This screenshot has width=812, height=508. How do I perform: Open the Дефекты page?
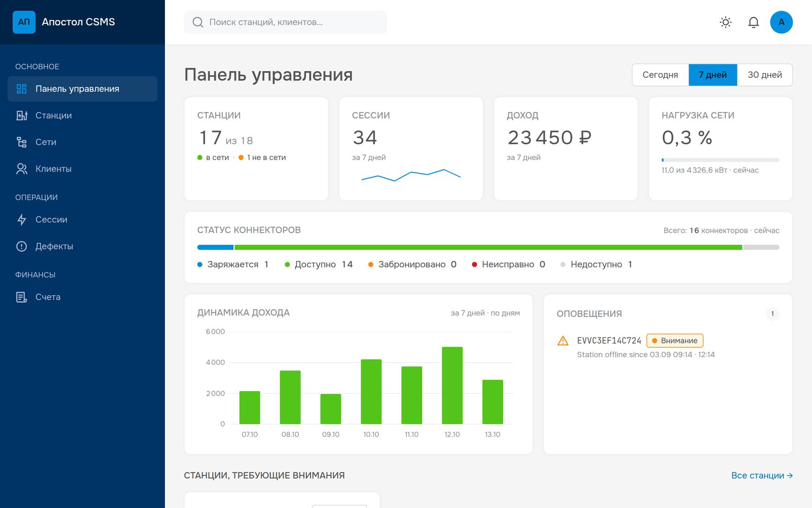(82, 246)
